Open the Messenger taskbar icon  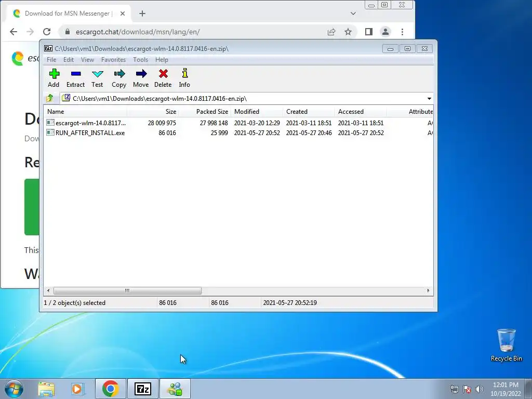176,389
